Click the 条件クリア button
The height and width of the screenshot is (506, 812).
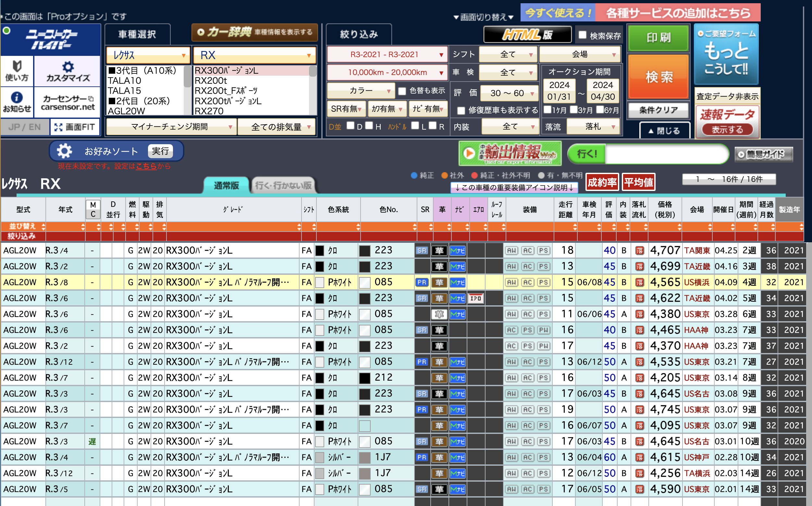click(x=658, y=110)
